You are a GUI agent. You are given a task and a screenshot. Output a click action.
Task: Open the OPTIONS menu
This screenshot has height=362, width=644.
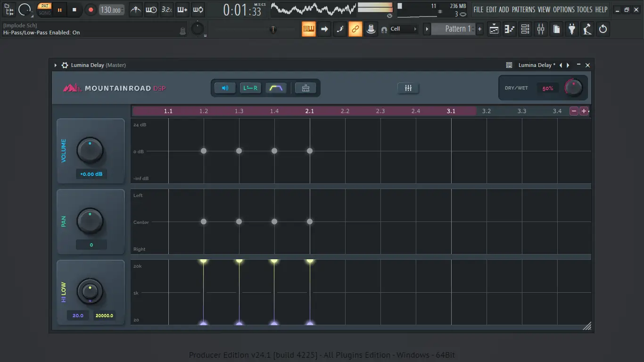tap(564, 9)
